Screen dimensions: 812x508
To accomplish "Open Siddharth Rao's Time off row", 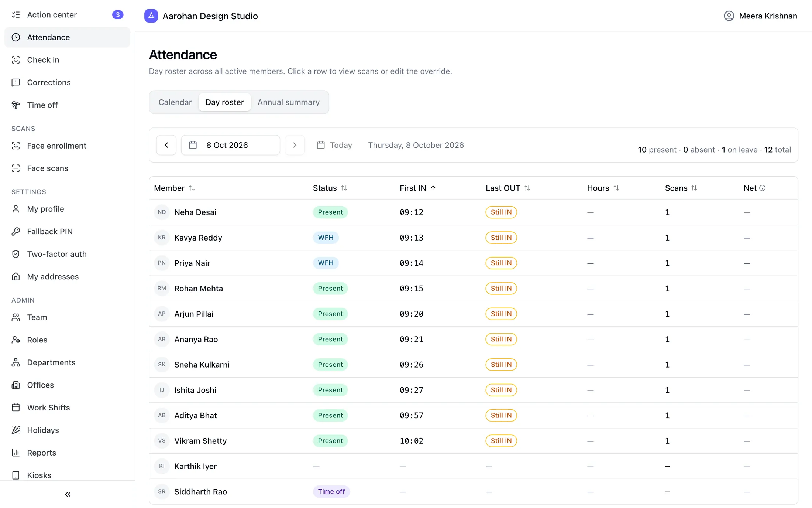I will [474, 492].
